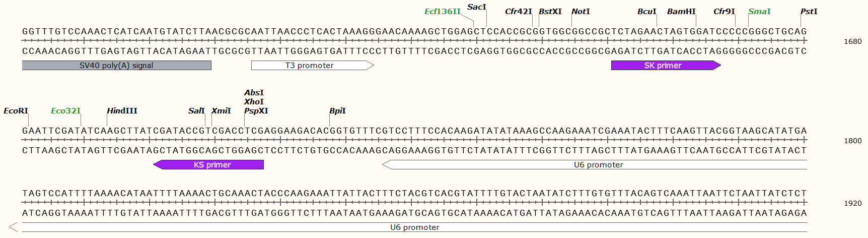Click the PstI enzyme site label
The width and height of the screenshot is (868, 238).
(x=809, y=12)
